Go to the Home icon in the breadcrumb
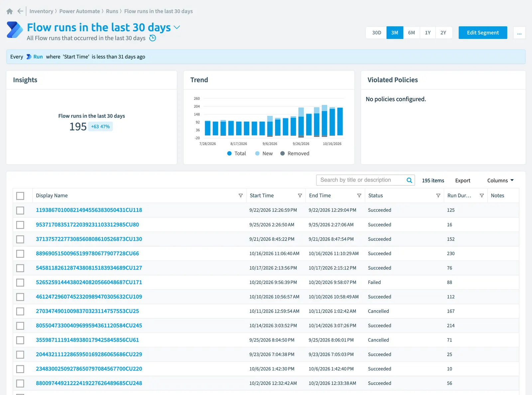Screen dimensions: 532x395 [10, 11]
